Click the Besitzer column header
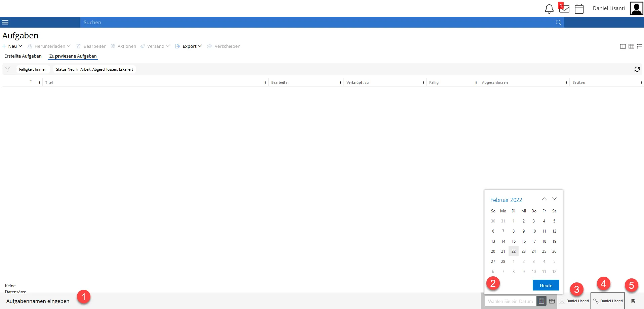The height and width of the screenshot is (309, 644). pyautogui.click(x=579, y=82)
